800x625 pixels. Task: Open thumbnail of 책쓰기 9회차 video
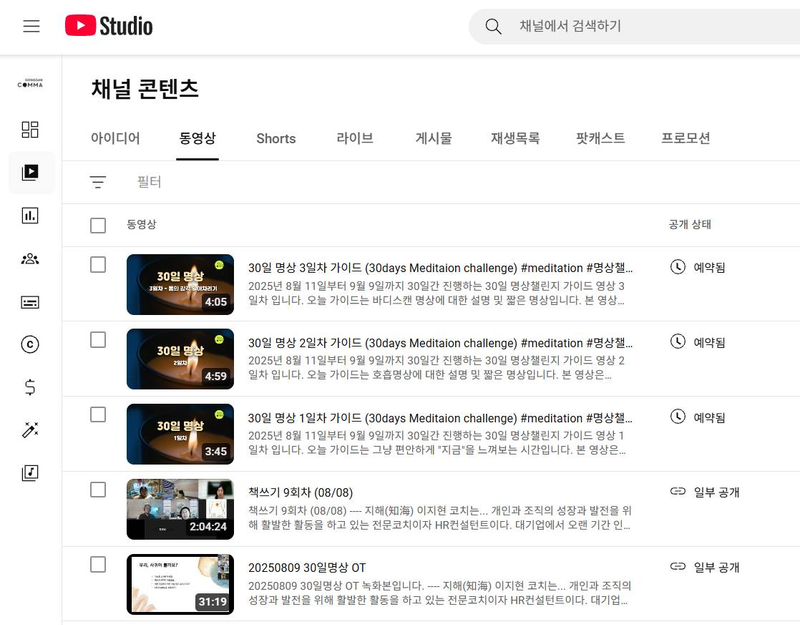pyautogui.click(x=180, y=509)
